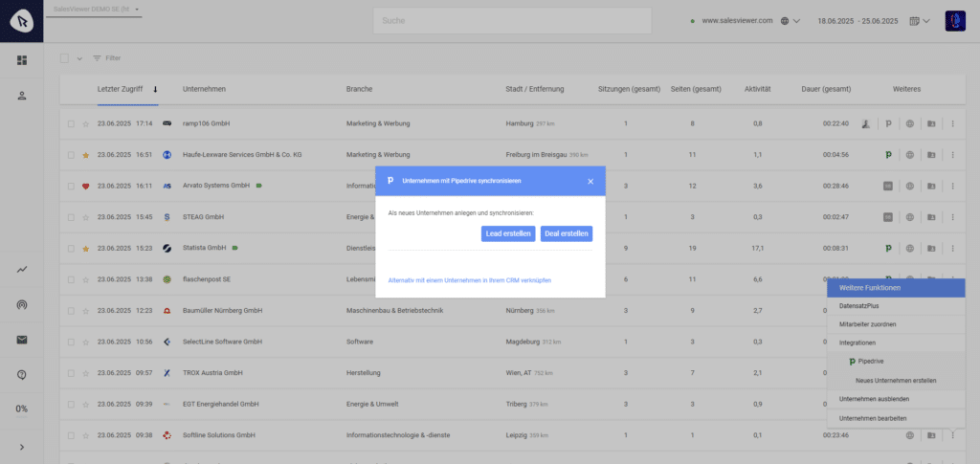This screenshot has width=980, height=464.
Task: Tick the checkbox for Baumüller Nürnberg GmbH
Action: 71,311
